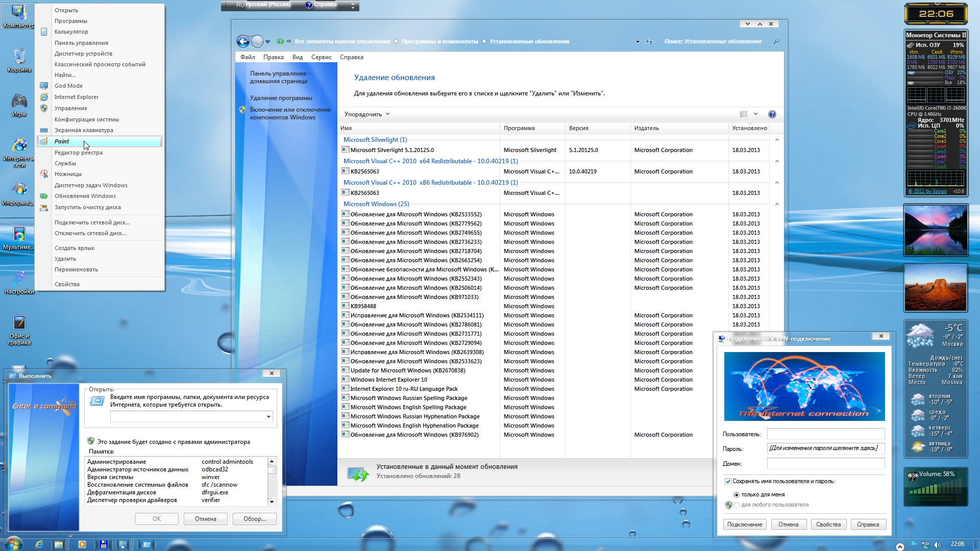Click the Пароль field in VPN dialog
The height and width of the screenshot is (551, 980).
[x=826, y=448]
